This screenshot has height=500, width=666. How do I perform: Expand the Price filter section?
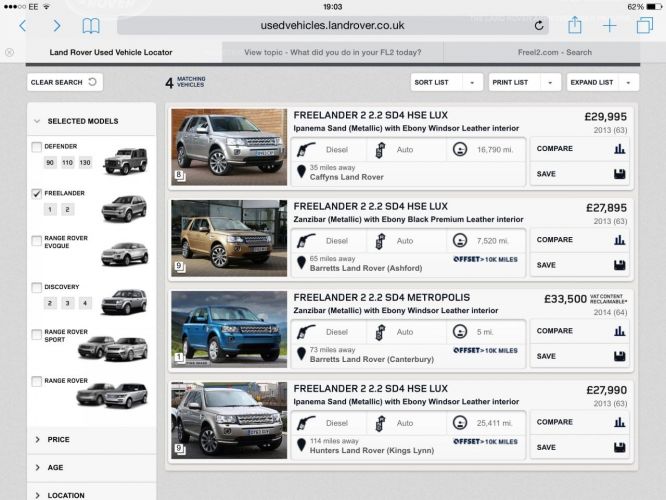91,440
